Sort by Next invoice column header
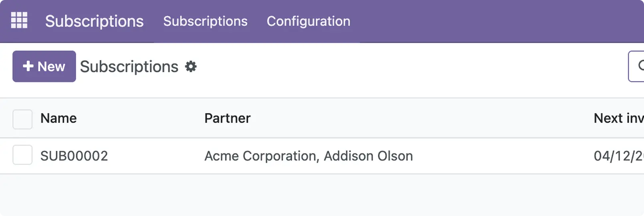The width and height of the screenshot is (644, 216). pos(618,119)
